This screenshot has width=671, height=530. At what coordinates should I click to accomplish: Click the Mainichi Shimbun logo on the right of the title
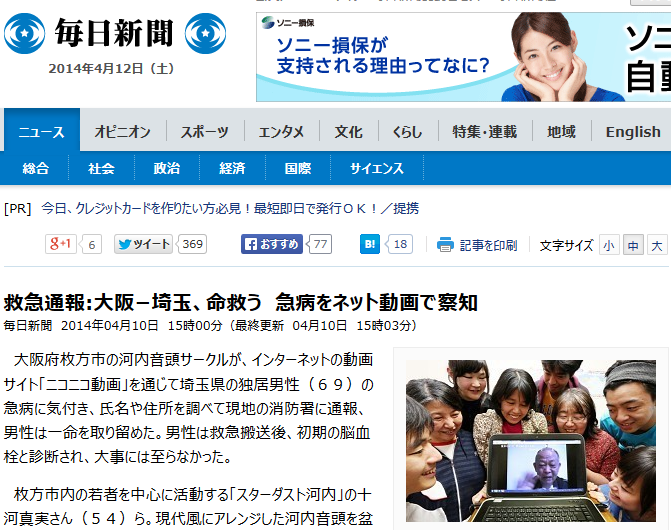pos(205,33)
